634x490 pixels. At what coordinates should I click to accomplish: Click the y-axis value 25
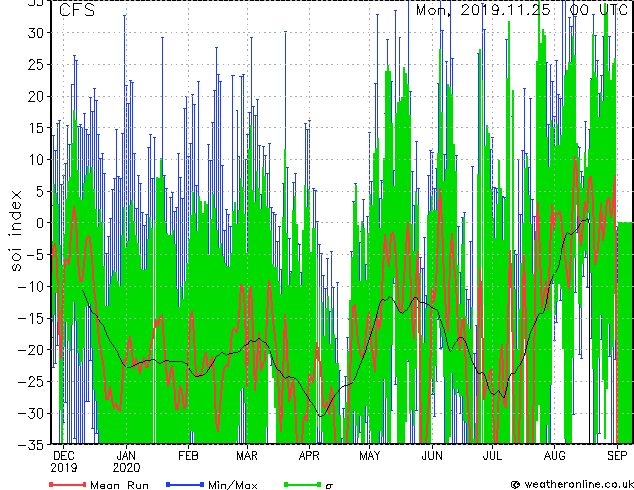click(x=36, y=64)
